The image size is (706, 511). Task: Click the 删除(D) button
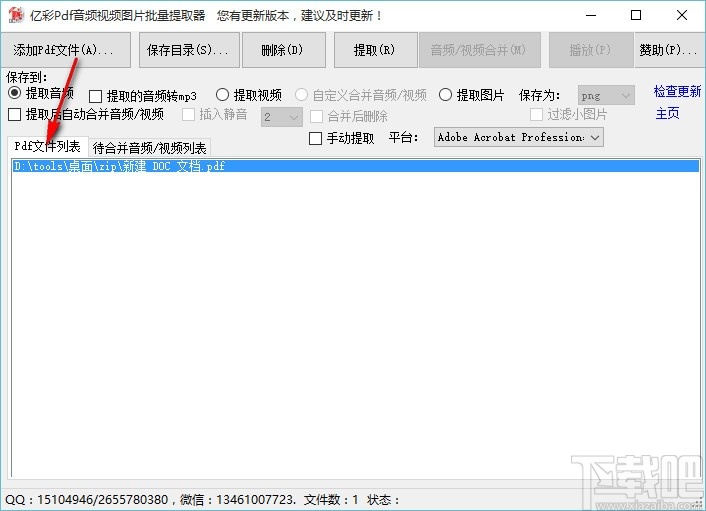pyautogui.click(x=284, y=50)
